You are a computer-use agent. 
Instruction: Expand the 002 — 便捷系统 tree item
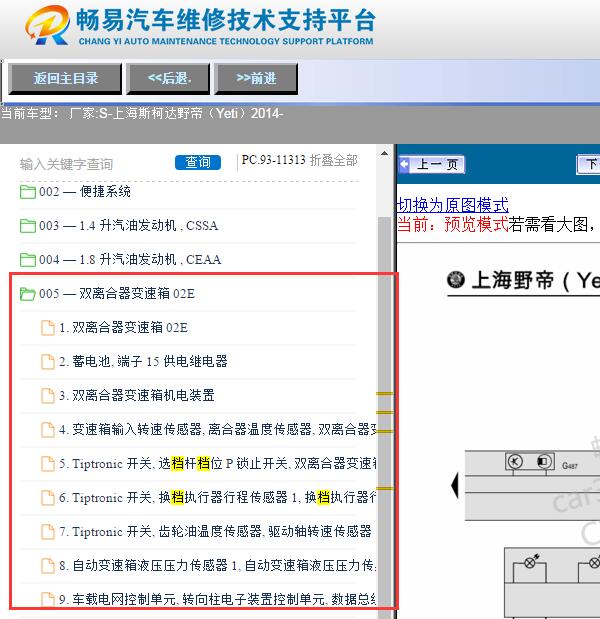85,192
